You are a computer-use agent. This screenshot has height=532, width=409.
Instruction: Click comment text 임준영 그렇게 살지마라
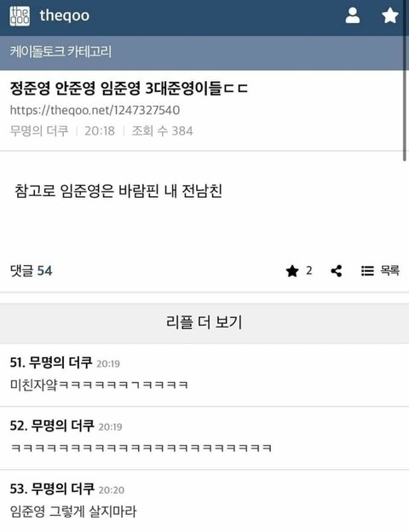click(73, 512)
